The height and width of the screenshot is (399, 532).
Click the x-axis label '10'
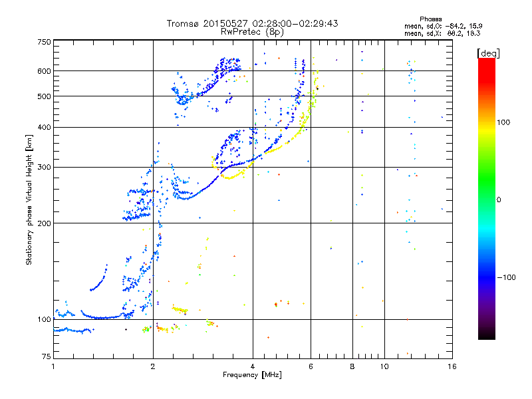(384, 366)
